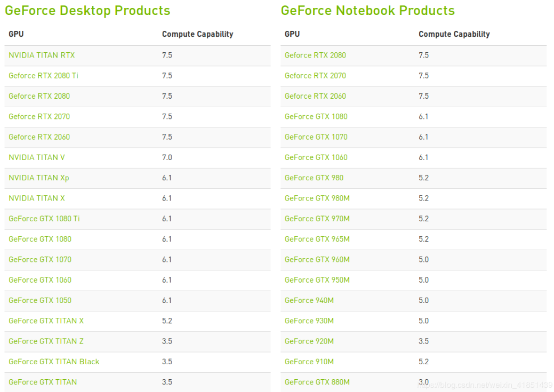Image resolution: width=554 pixels, height=392 pixels.
Task: Click GeForce GTX 1080 in Desktop Products table
Action: click(x=40, y=239)
